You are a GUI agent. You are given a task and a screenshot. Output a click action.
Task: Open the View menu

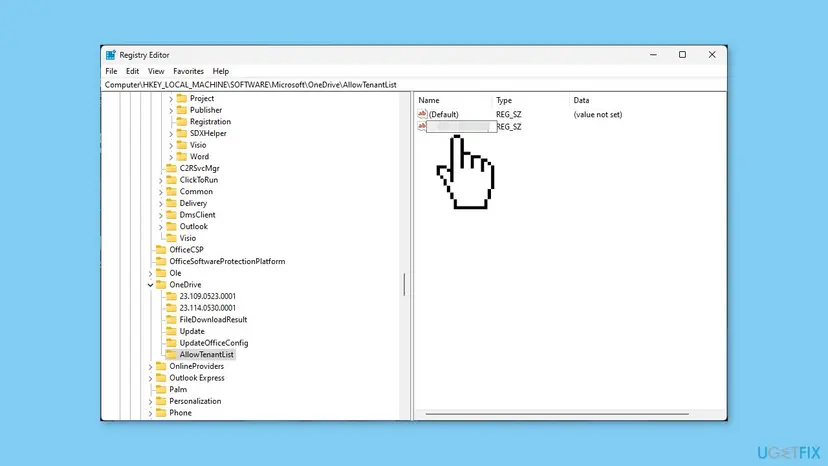point(156,71)
